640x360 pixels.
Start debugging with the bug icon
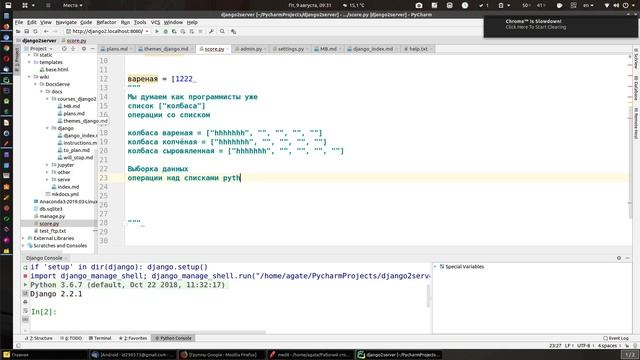coord(165,31)
